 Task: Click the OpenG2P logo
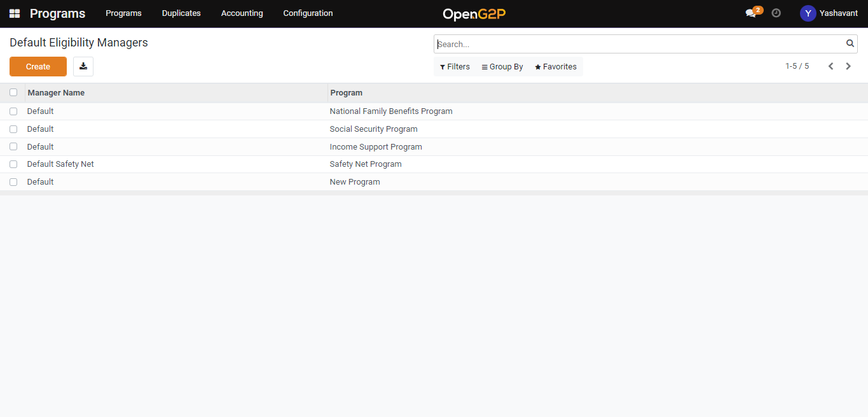click(x=474, y=13)
